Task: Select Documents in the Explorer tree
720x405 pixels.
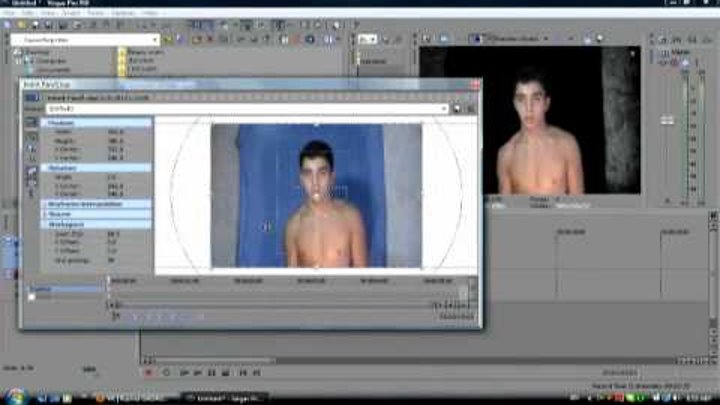Action: click(51, 69)
